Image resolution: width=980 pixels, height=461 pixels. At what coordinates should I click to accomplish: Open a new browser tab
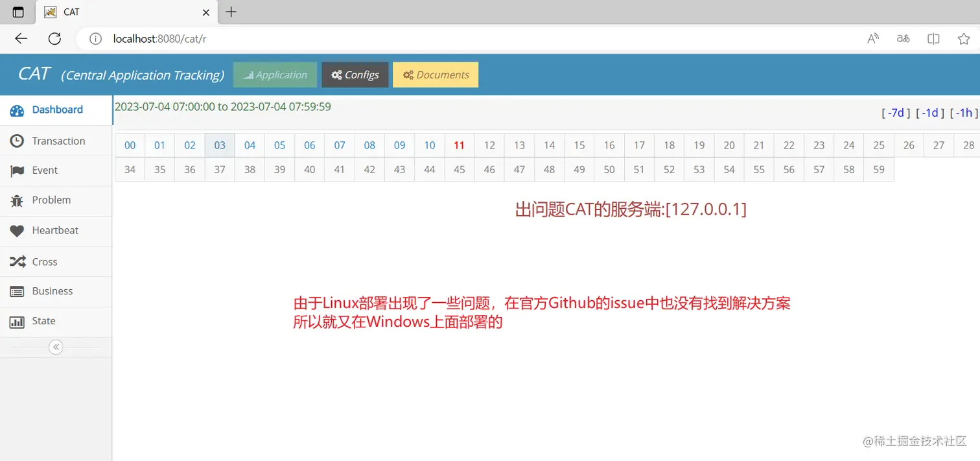pos(231,12)
